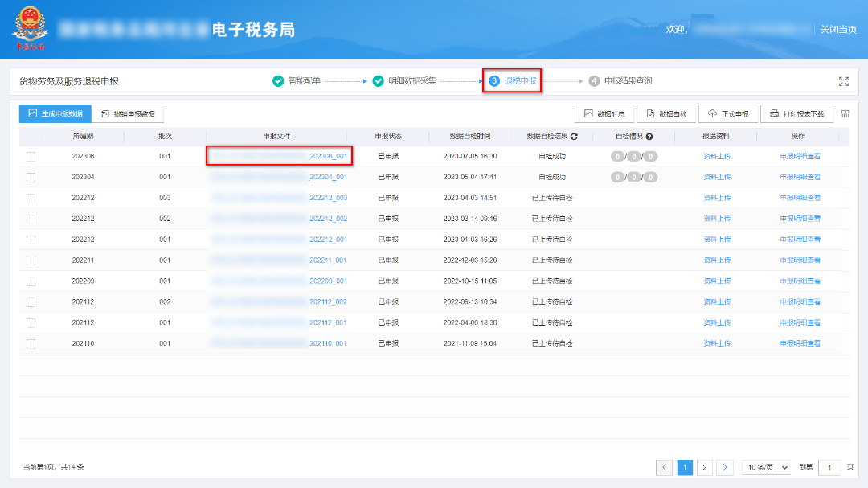Click the 当前第1页，共14条 status text
Viewport: 868px width, 488px height.
pyautogui.click(x=54, y=467)
